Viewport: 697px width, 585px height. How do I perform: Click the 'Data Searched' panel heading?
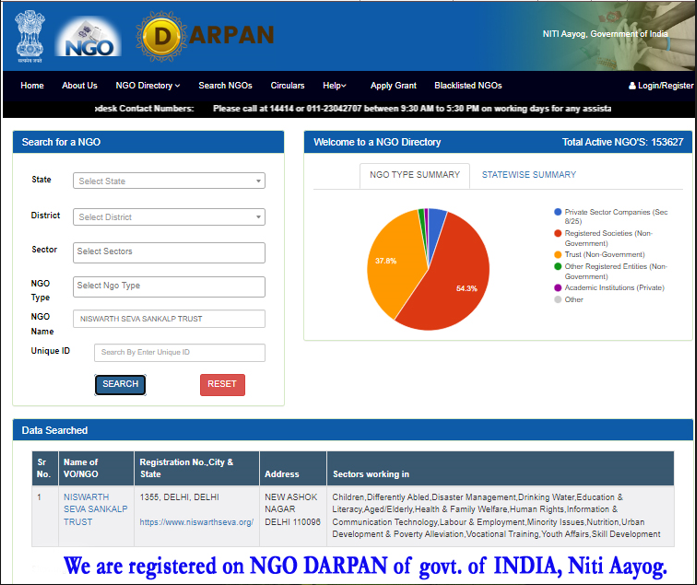[55, 430]
